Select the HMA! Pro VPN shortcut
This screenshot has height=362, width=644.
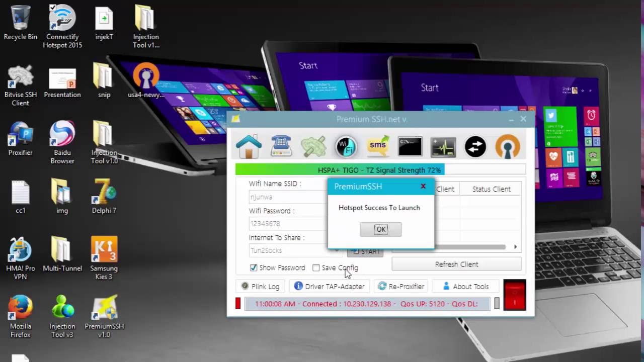[x=21, y=258]
